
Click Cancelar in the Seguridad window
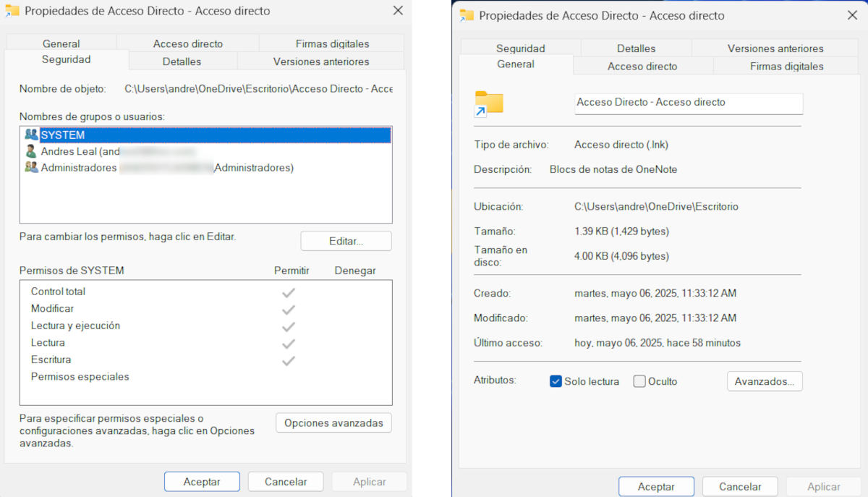(286, 481)
